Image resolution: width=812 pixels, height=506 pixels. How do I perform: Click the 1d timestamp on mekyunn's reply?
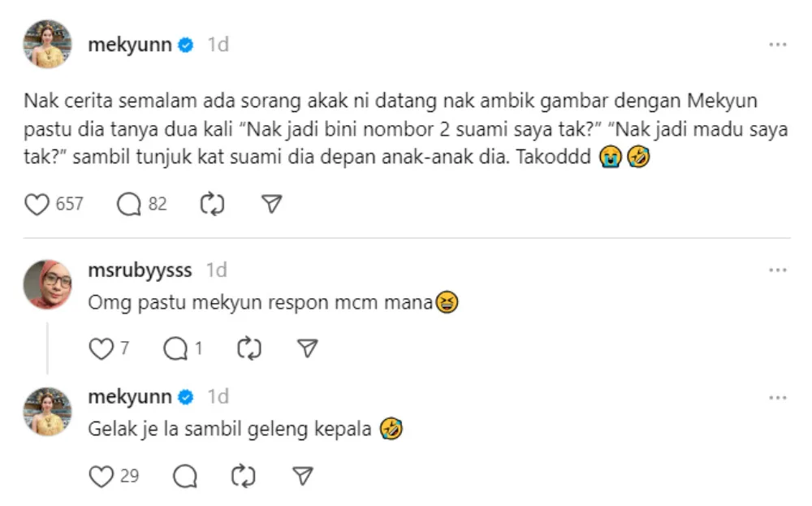coord(218,397)
